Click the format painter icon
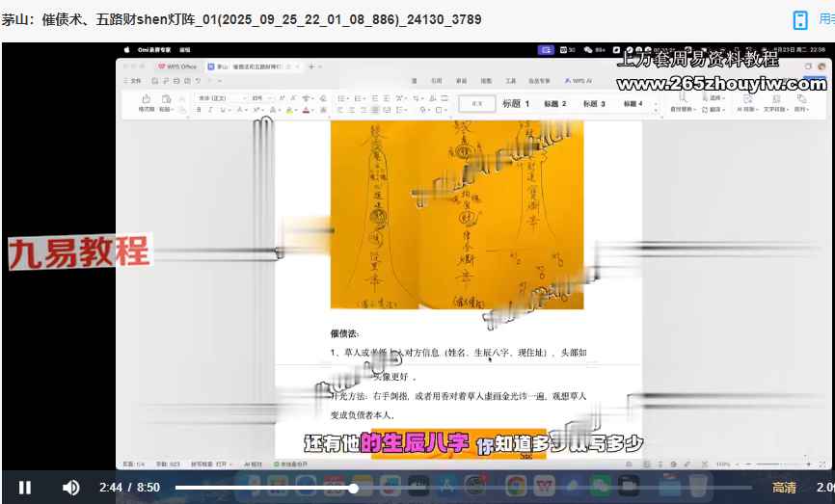The height and width of the screenshot is (504, 835). pyautogui.click(x=147, y=99)
